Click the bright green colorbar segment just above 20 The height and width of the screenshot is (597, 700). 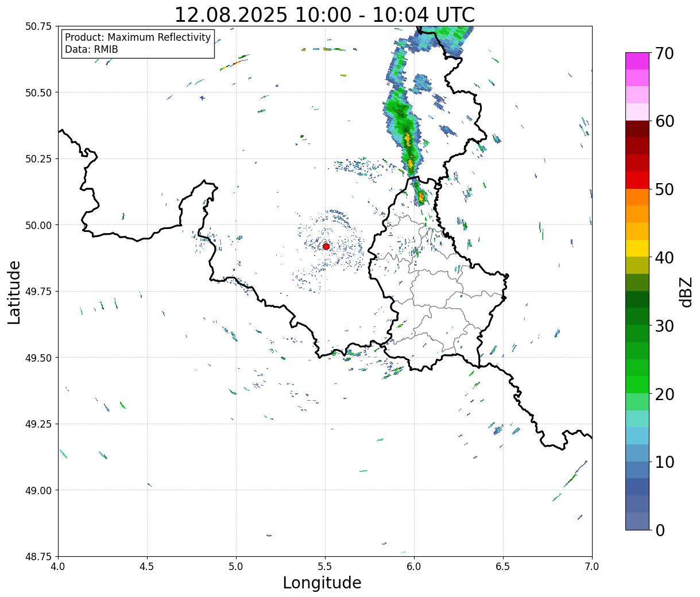(x=637, y=385)
